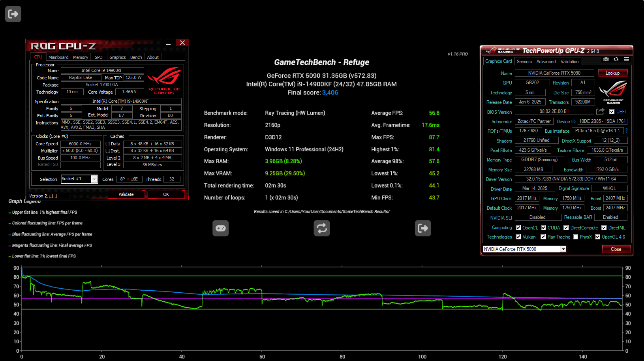Click the loop/rerun benchmark icon
Viewport: 644px width, 361px height.
(x=322, y=228)
